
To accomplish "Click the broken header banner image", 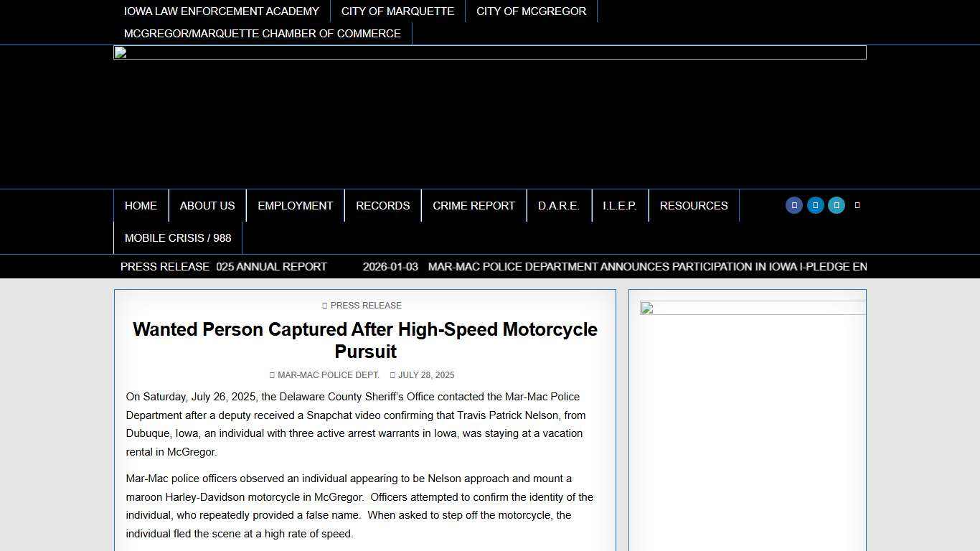I will (489, 52).
